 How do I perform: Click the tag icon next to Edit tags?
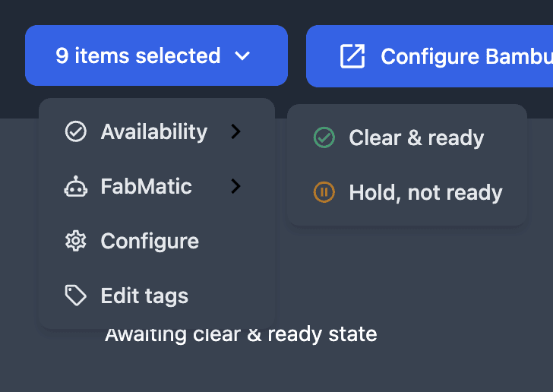75,296
